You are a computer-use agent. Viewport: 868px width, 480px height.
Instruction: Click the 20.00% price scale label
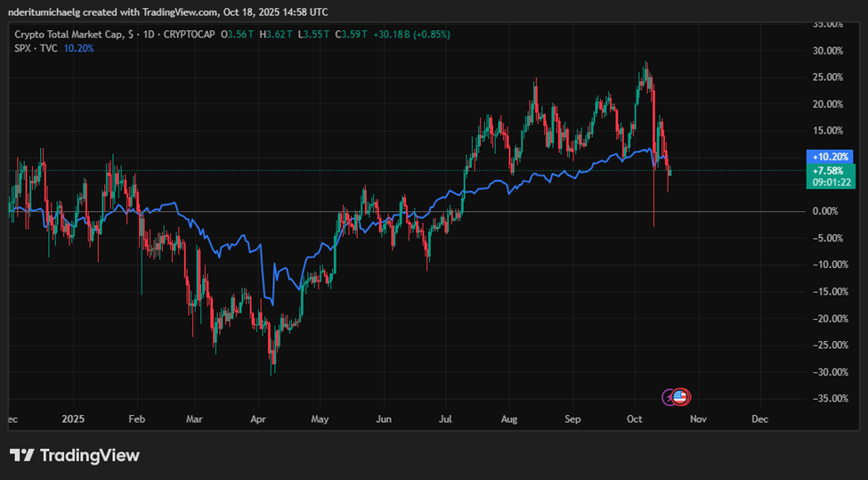click(x=828, y=104)
